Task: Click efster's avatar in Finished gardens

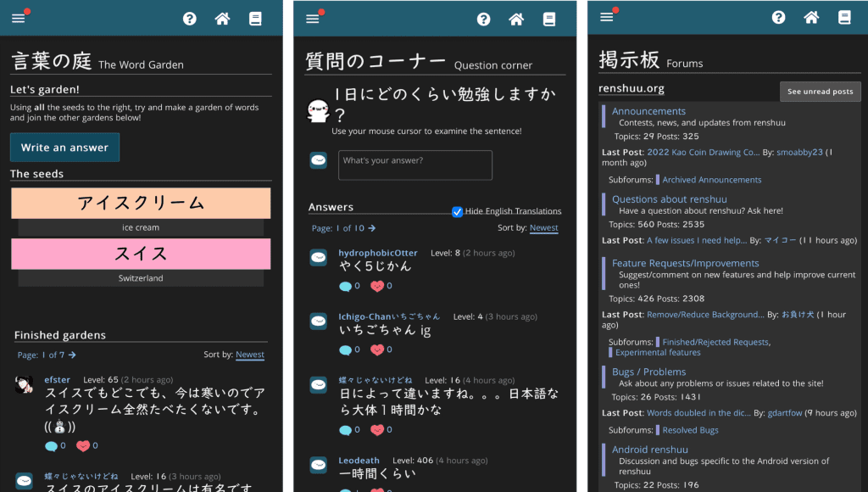Action: [24, 383]
